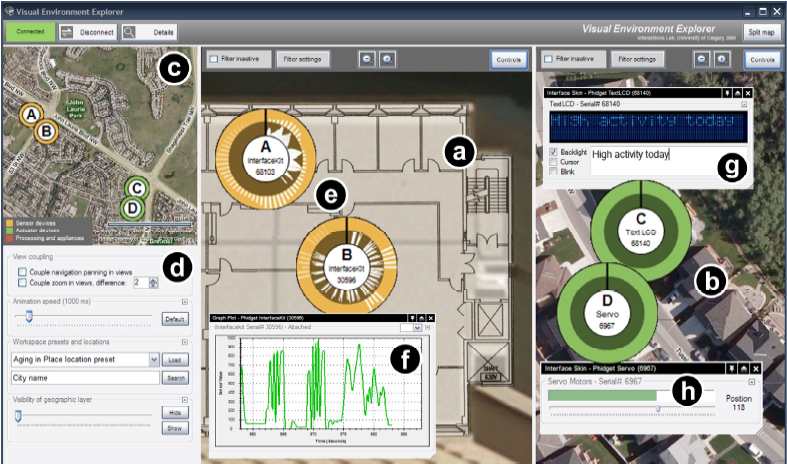Zoom out the right map view
This screenshot has height=464, width=787.
tap(702, 59)
